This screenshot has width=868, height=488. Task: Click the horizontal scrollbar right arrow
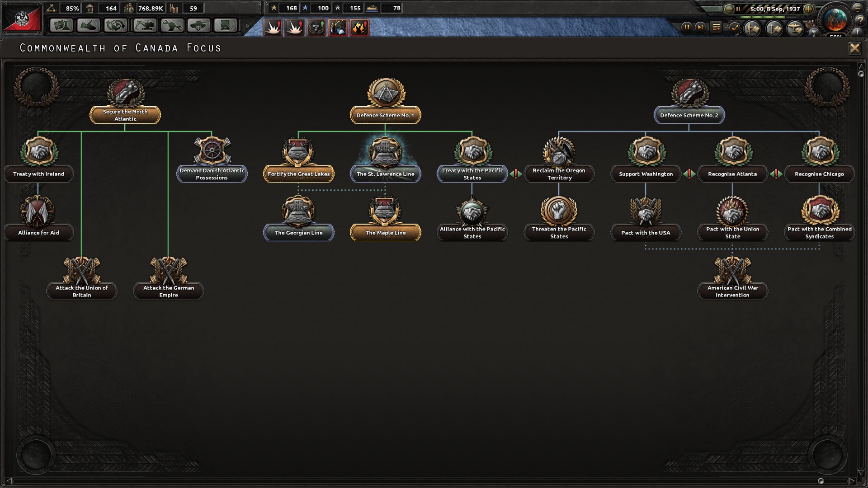point(852,481)
